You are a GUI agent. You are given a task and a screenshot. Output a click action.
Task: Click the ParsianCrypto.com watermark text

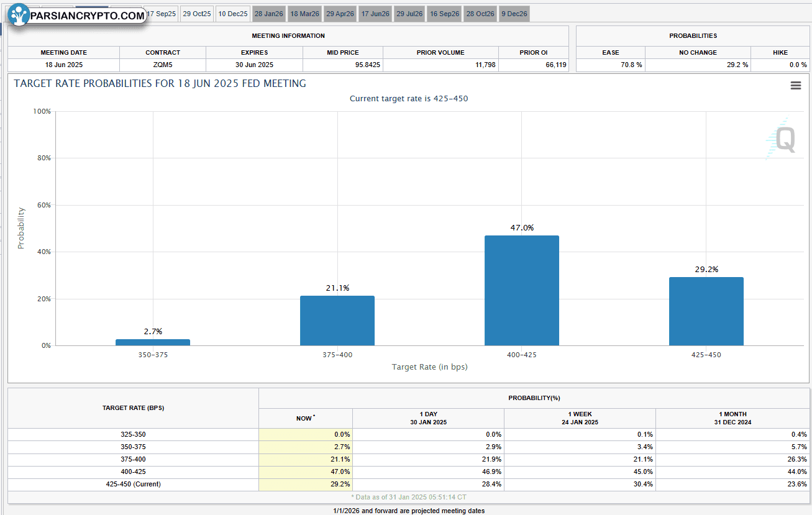(88, 16)
